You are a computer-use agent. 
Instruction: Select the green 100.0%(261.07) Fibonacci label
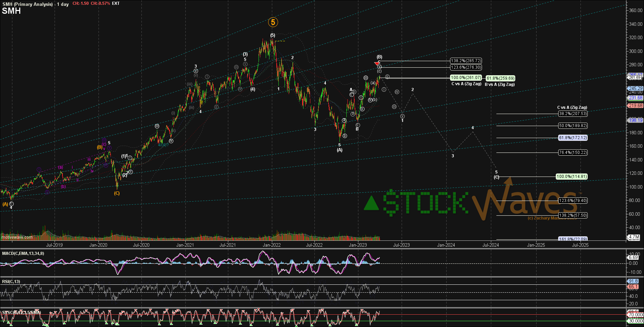[x=466, y=78]
